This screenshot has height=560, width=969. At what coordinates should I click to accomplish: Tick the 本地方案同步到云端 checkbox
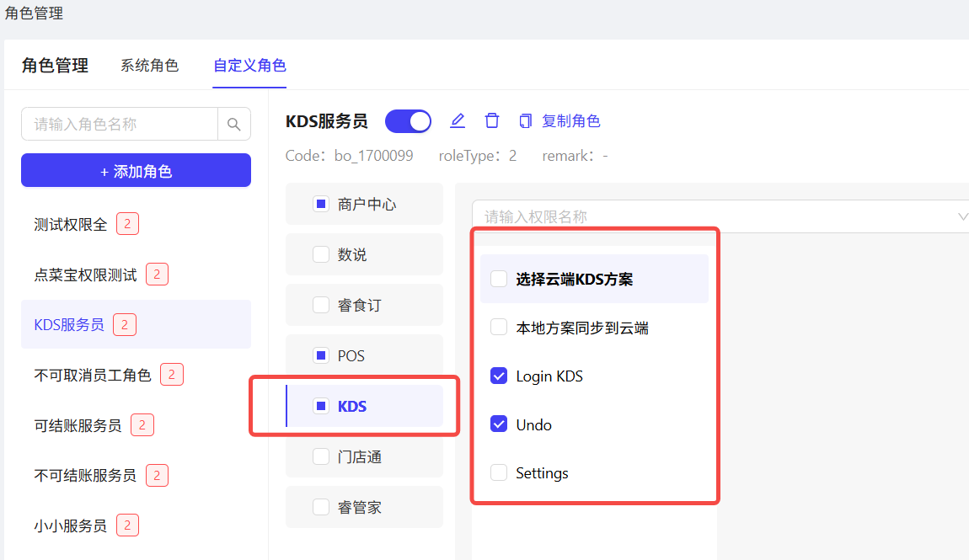[499, 328]
